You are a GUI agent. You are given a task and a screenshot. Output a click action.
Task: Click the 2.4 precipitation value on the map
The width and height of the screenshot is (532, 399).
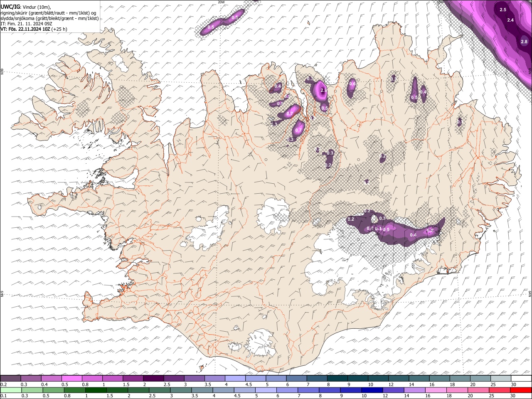[511, 20]
